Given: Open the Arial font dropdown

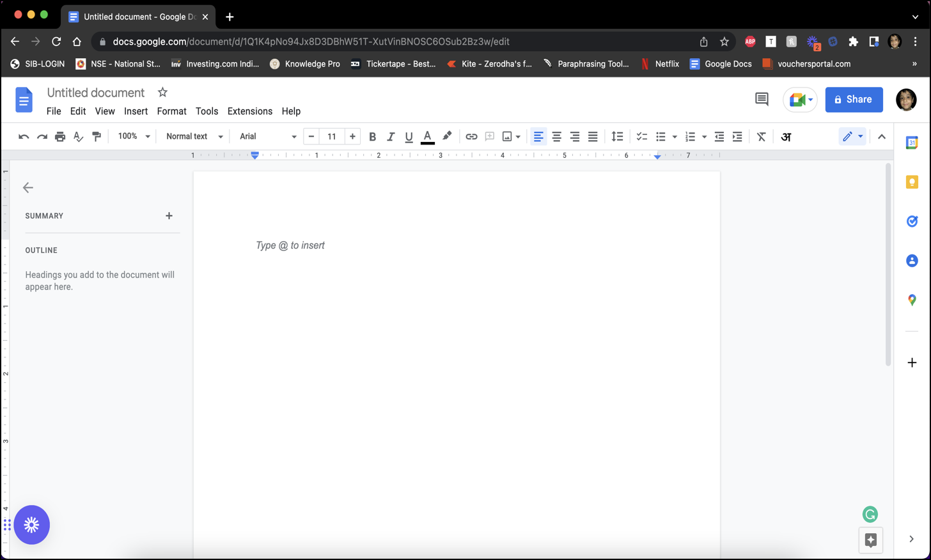Looking at the screenshot, I should (x=267, y=137).
